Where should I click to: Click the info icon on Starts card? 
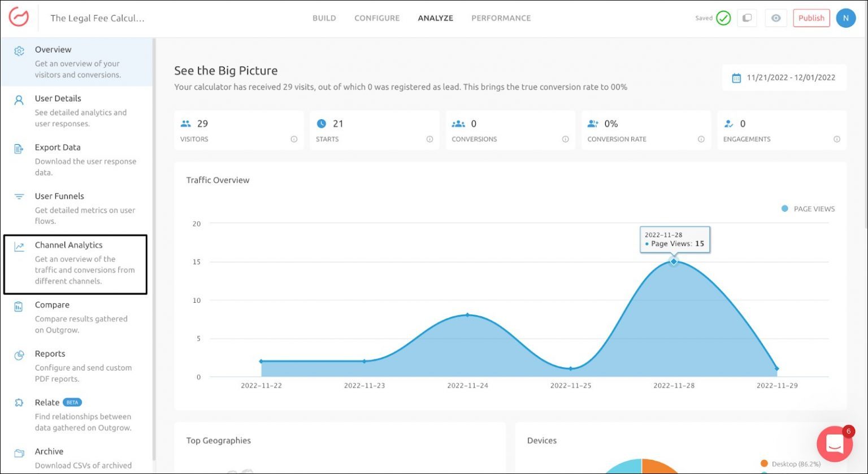(429, 139)
